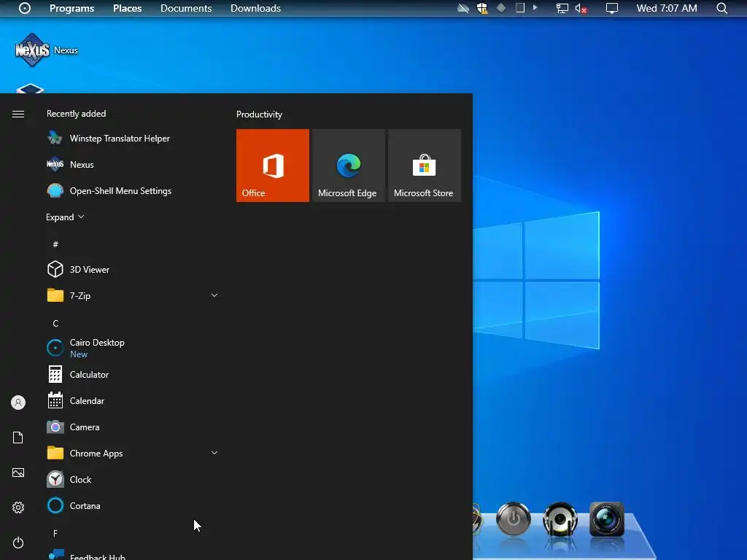
Task: Open the Calculator app
Action: tap(132, 374)
